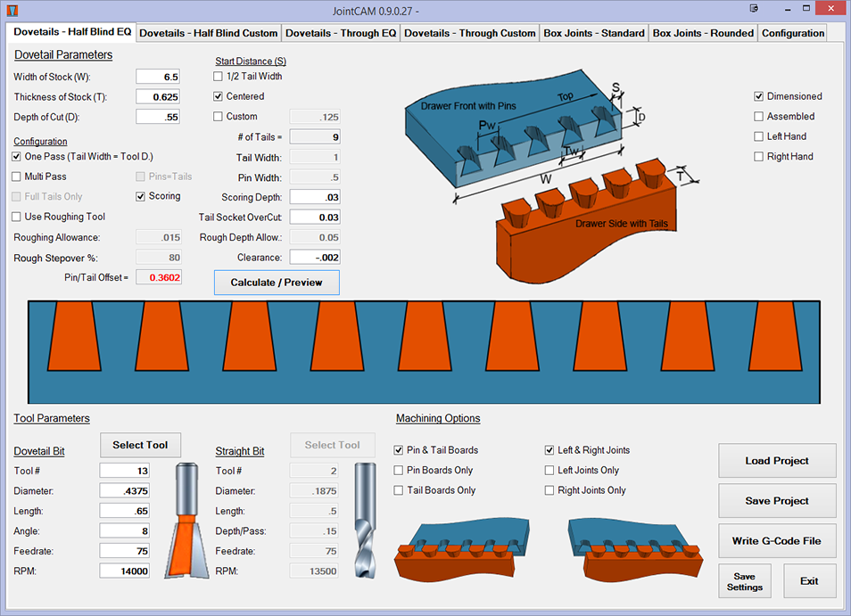Click the JointCAM app icon in title bar

12,11
